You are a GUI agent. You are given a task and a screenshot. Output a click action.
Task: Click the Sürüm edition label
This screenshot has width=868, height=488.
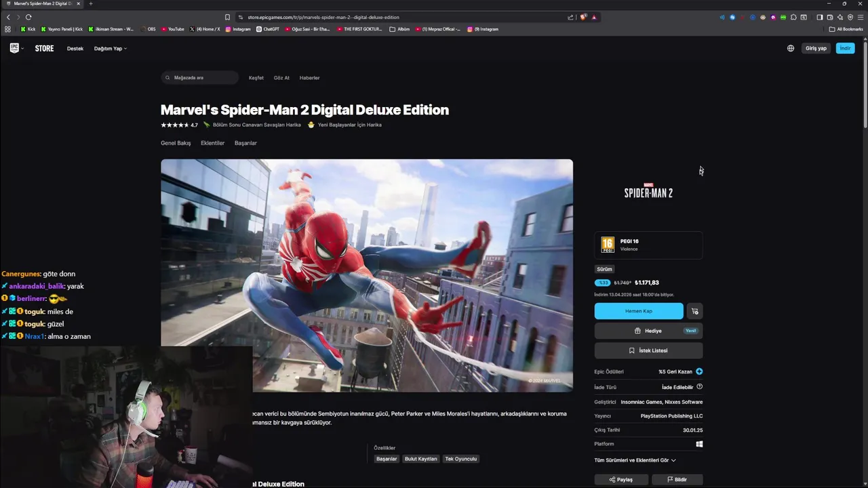coord(604,269)
